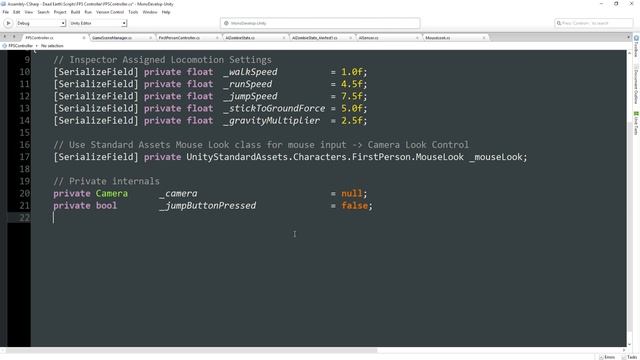Click the 'Inspector Assigned Locomotion Settings' comment

coord(162,60)
